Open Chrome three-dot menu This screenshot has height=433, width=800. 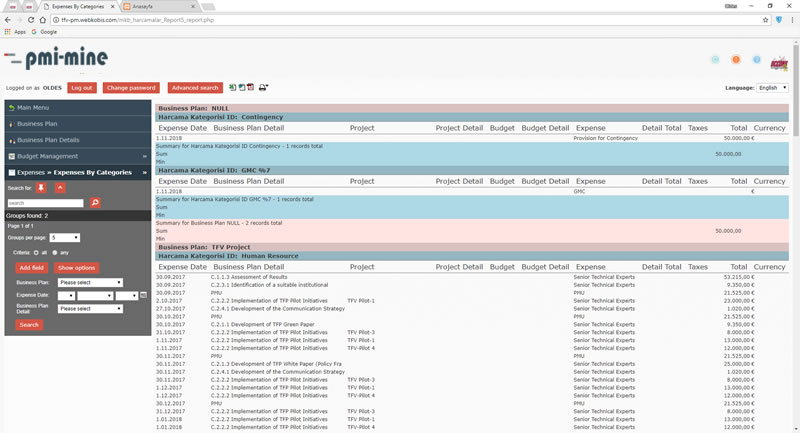click(792, 20)
